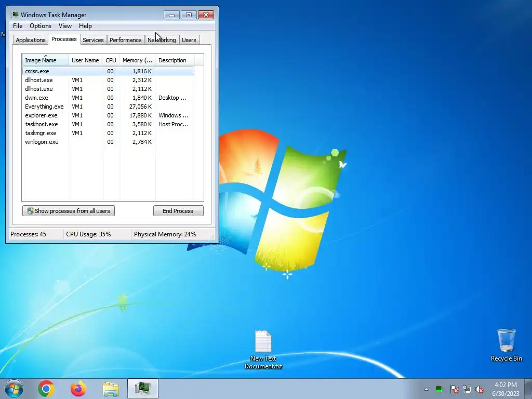Select the Recycle Bin desktop icon
The image size is (532, 399).
click(x=506, y=345)
